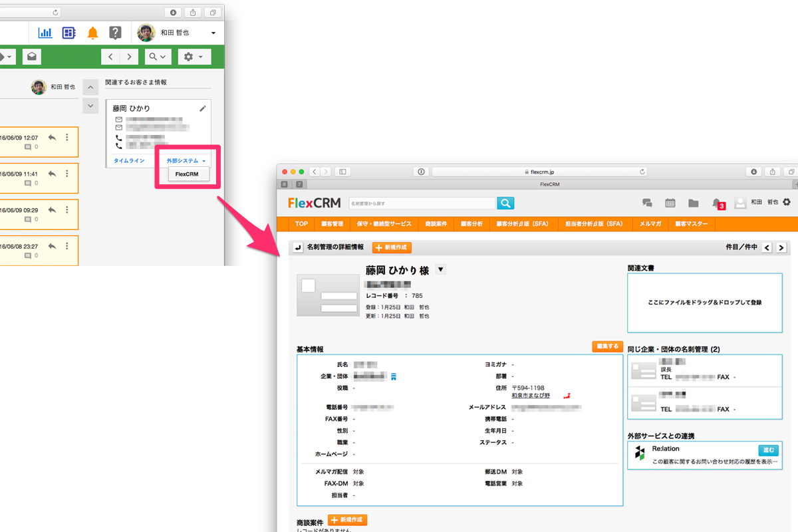Open the address book icon in Re:lation window
Viewport: 798px width, 532px height.
(68, 33)
